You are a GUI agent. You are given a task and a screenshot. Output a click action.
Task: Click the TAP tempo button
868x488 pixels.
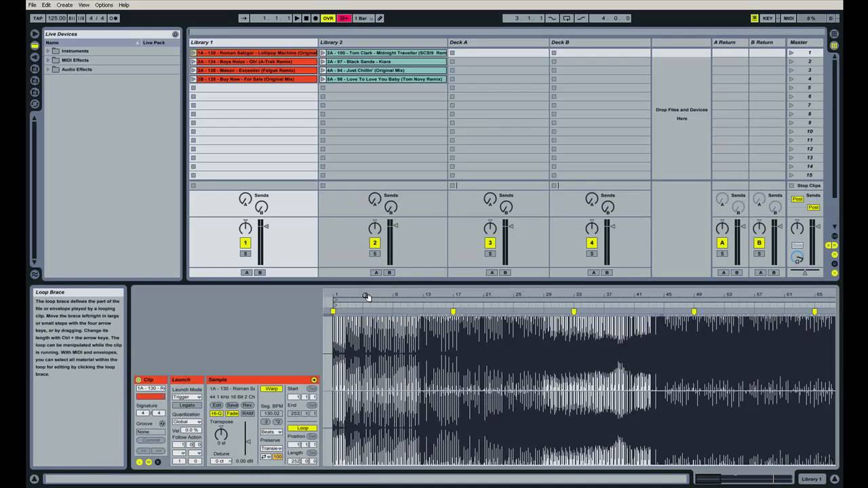click(38, 18)
